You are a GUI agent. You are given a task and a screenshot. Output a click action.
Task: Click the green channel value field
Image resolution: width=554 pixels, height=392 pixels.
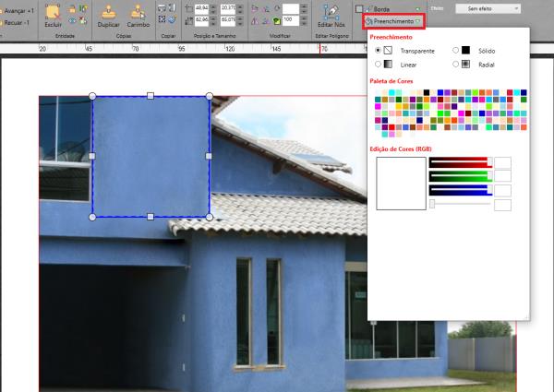pos(503,176)
